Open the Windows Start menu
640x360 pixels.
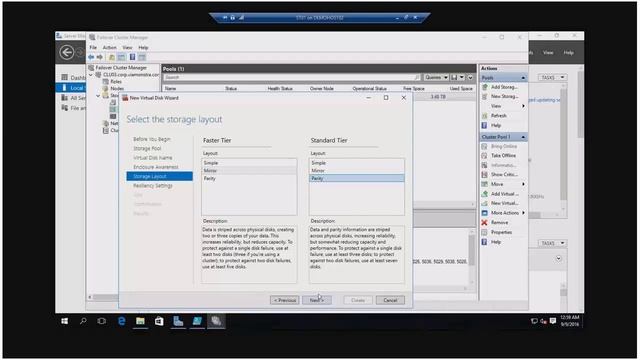click(64, 321)
